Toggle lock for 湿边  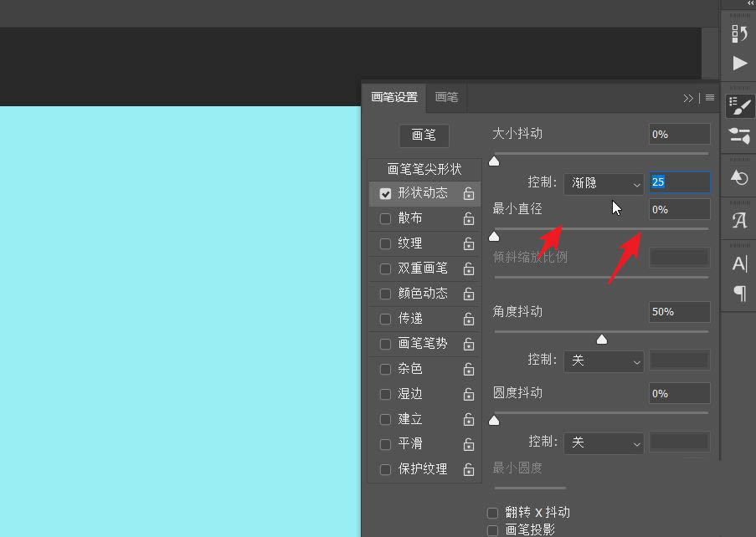tap(469, 395)
